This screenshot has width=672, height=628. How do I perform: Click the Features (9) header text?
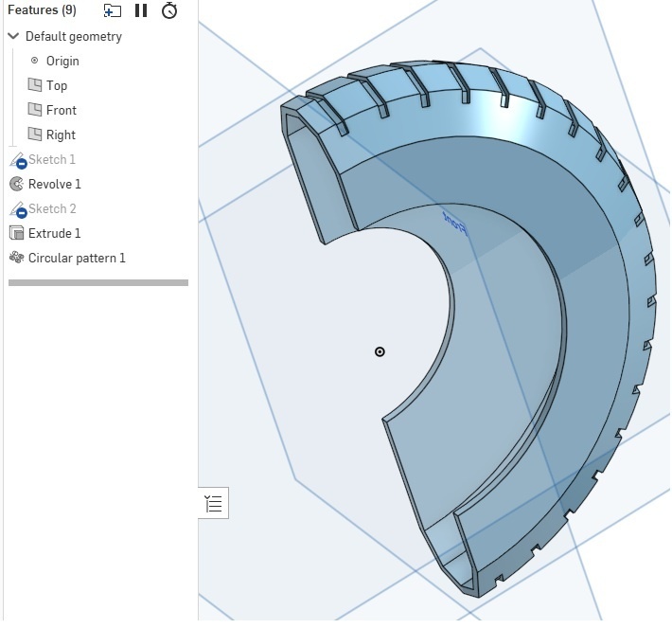pos(42,9)
